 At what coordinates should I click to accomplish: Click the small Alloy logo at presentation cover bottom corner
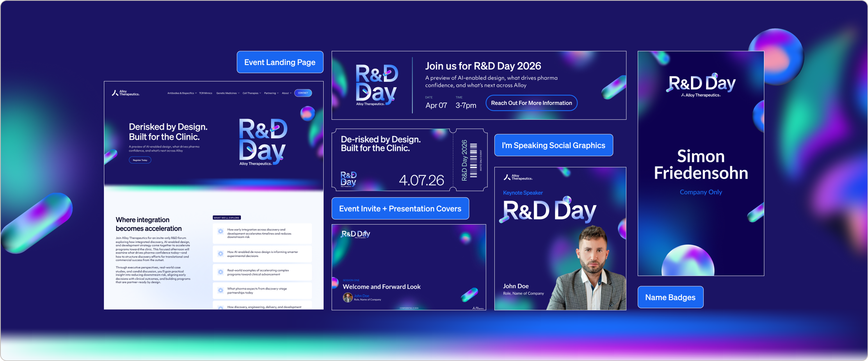479,308
